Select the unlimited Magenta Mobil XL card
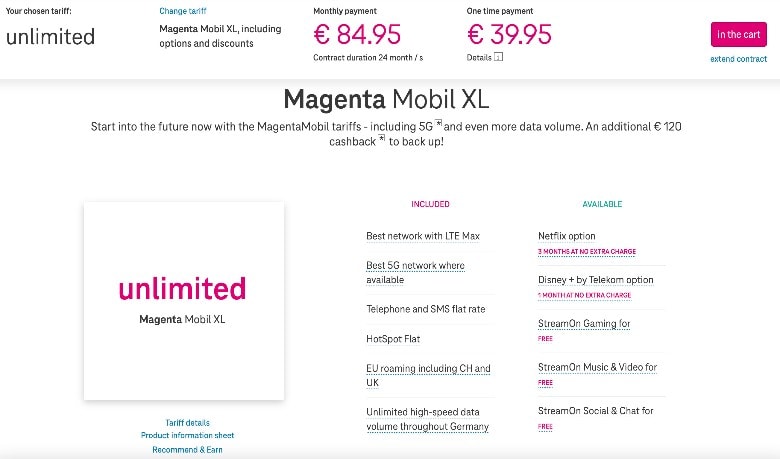This screenshot has width=780, height=459. coord(184,301)
